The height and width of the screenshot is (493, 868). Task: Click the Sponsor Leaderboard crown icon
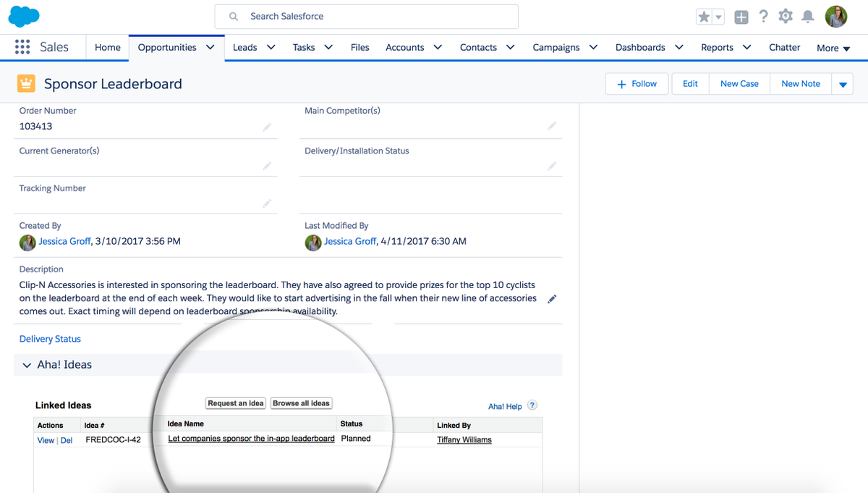pos(26,84)
